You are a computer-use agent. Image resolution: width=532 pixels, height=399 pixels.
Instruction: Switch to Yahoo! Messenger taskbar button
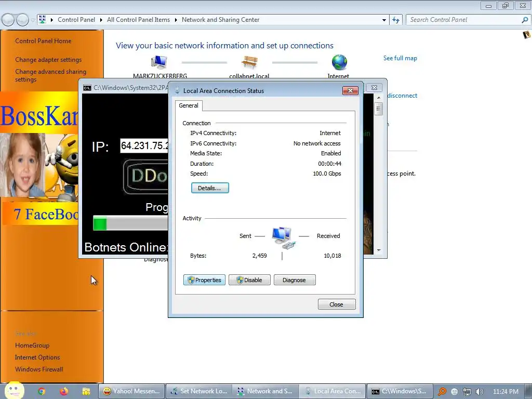click(x=131, y=391)
